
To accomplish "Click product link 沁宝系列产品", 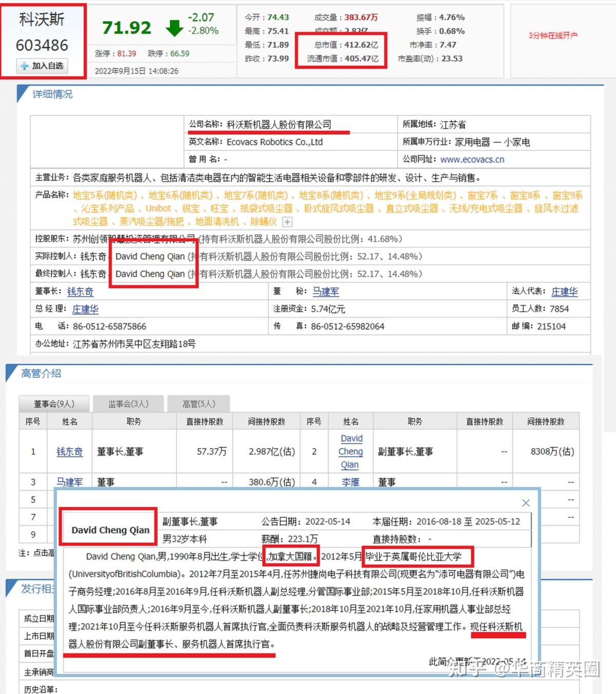I will coord(107,208).
